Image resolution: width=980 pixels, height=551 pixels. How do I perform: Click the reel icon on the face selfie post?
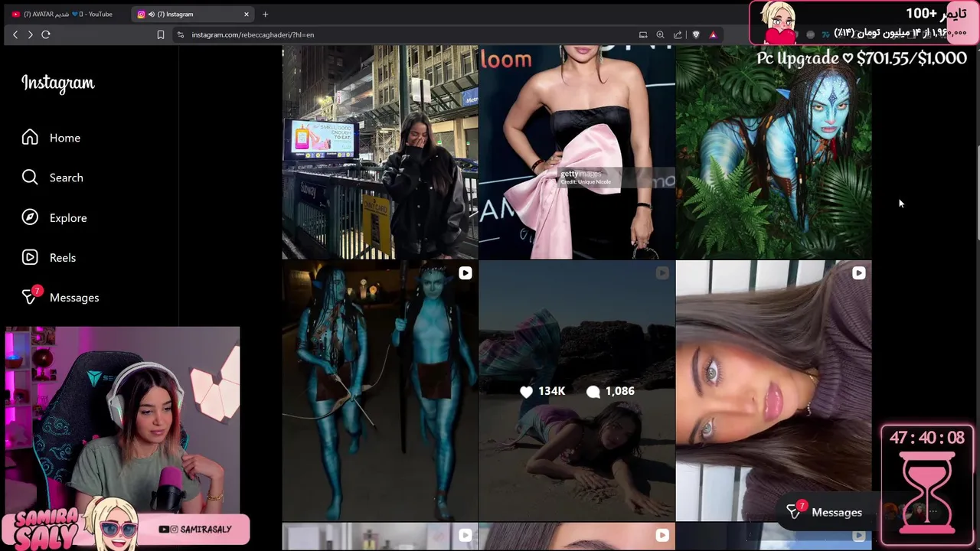(858, 273)
